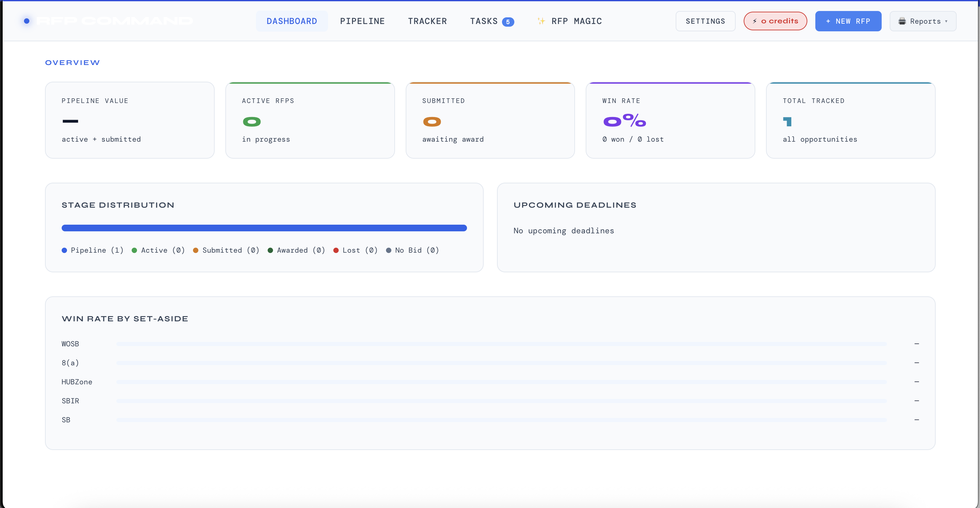Click the sparkle icon beside RFP Magic
Screen dimensions: 980x508
541,21
